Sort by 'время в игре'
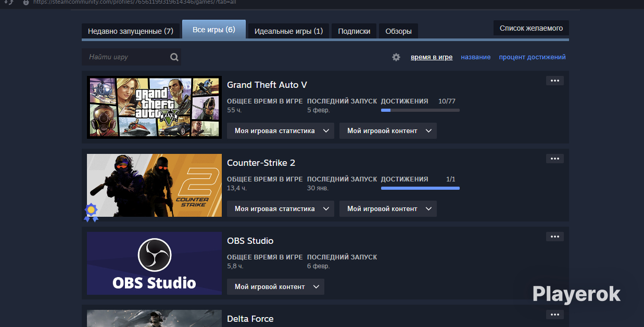Screen dimensions: 644x327 432,57
